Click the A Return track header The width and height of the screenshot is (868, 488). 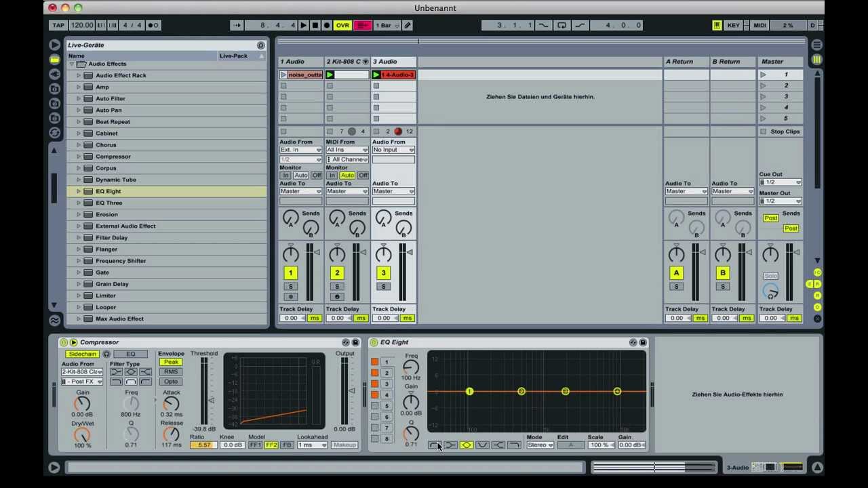click(x=686, y=62)
